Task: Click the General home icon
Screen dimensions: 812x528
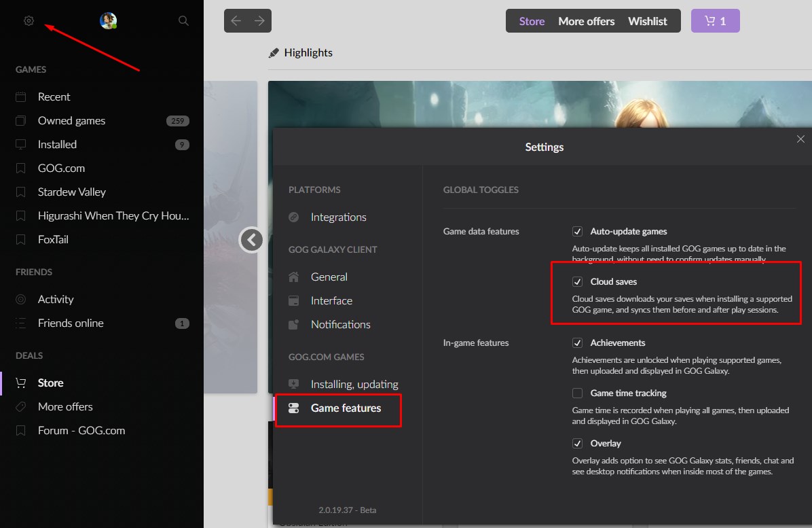Action: (x=293, y=277)
